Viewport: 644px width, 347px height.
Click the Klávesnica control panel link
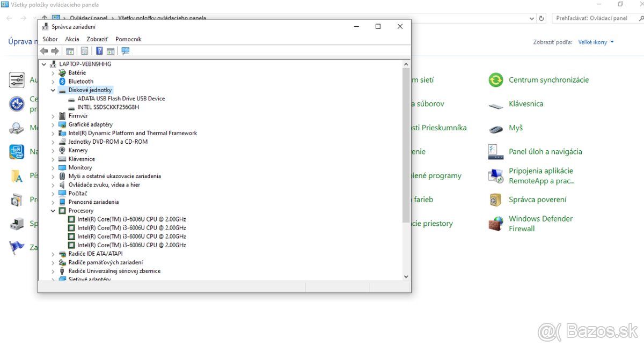click(x=526, y=104)
